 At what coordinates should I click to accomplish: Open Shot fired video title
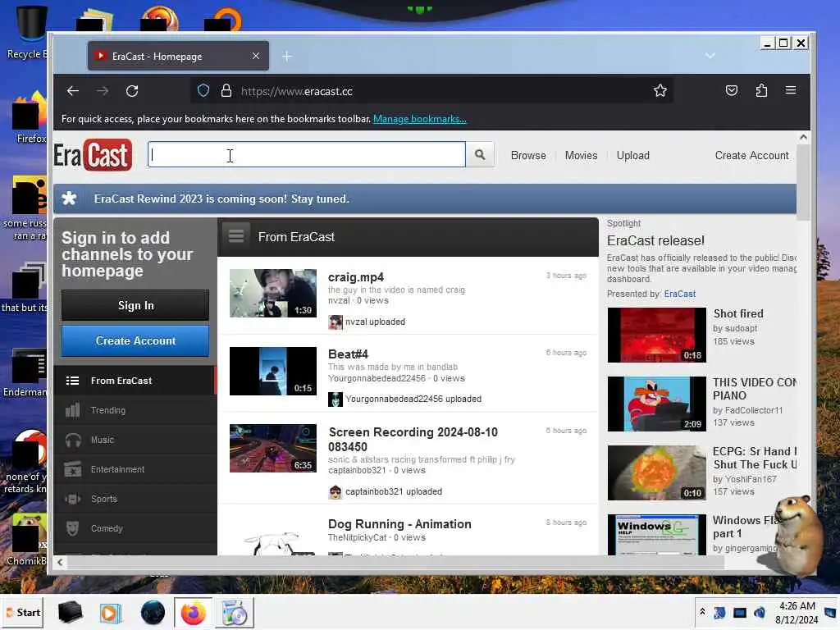tap(738, 313)
